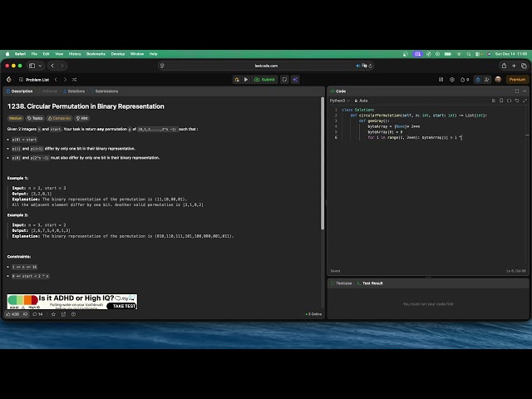Maximize the Code panel fullscreen icon

tap(517, 91)
